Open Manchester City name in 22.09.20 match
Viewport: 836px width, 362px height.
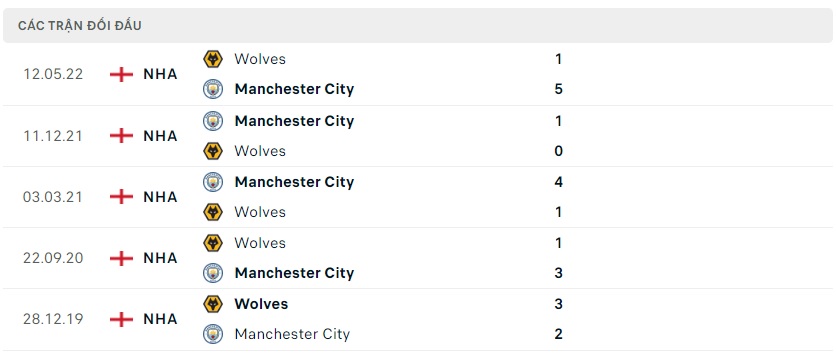[294, 273]
